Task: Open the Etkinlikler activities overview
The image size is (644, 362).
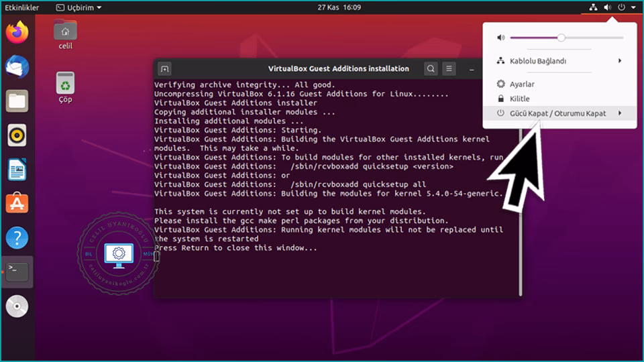Action: [x=21, y=7]
